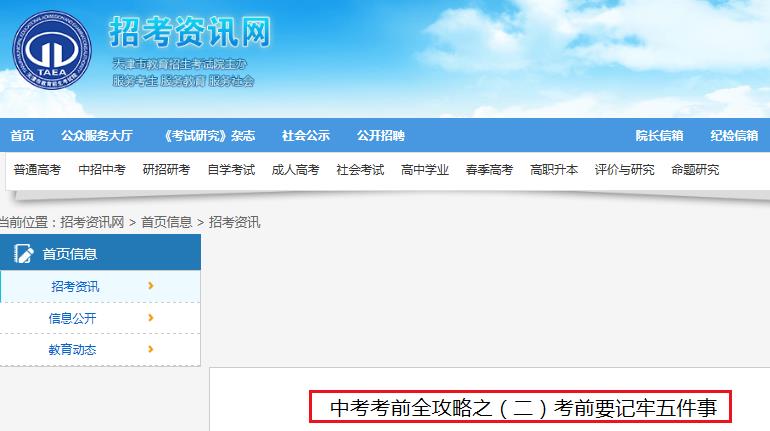Open the 首页 main nav item
The width and height of the screenshot is (770, 431).
coord(22,135)
